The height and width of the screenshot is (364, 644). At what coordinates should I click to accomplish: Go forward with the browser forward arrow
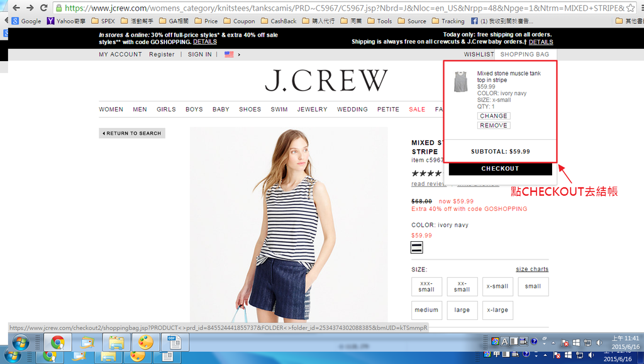click(x=30, y=8)
